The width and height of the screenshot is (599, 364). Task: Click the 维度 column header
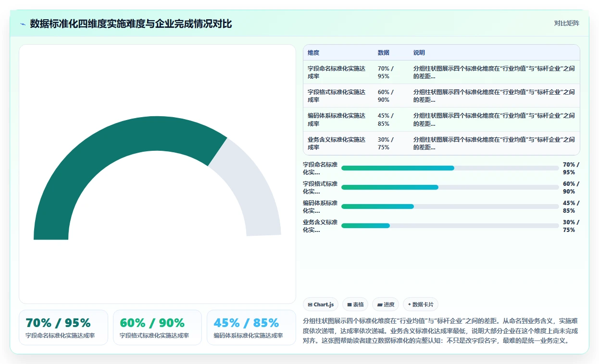[x=313, y=53]
